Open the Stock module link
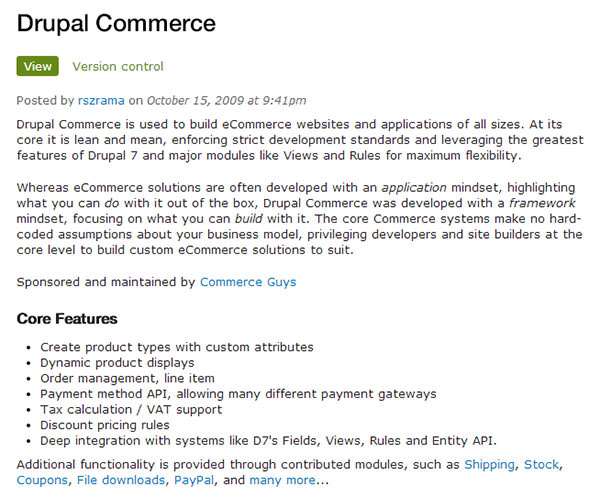The height and width of the screenshot is (497, 600). (x=541, y=464)
